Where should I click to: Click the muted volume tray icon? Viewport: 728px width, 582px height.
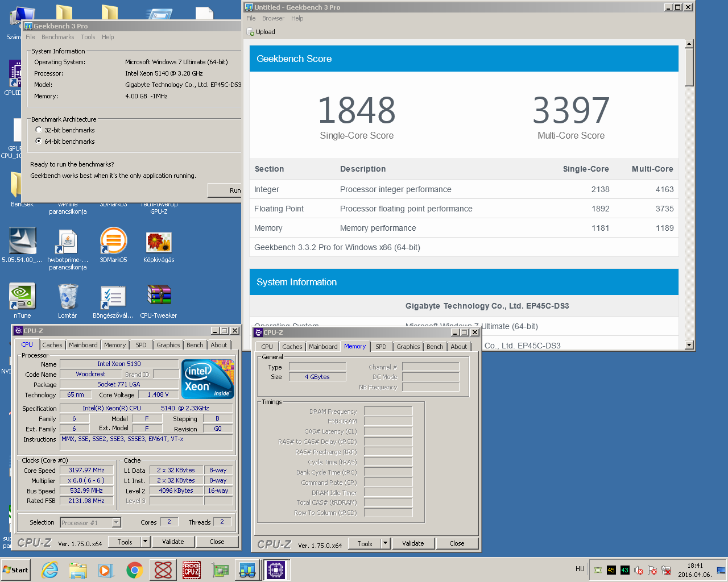[639, 570]
